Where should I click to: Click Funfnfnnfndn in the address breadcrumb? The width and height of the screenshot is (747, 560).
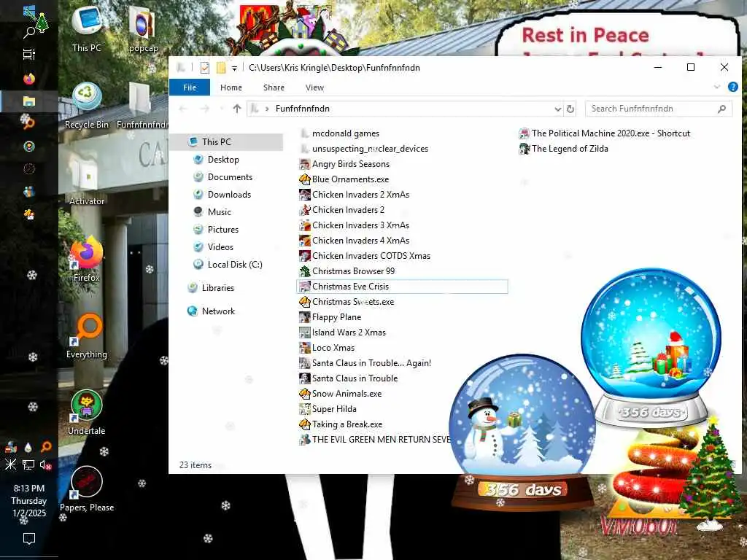pos(303,109)
